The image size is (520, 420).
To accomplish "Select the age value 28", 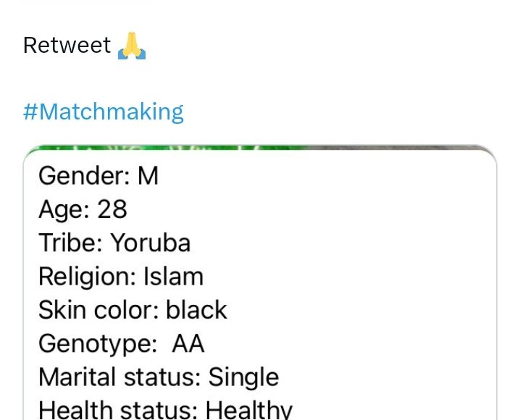I will 112,209.
